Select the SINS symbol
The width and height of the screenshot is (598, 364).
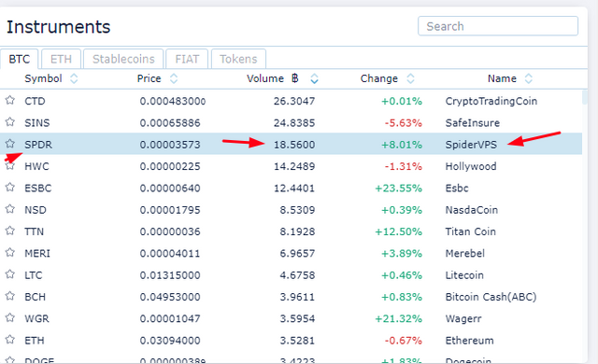pyautogui.click(x=37, y=123)
